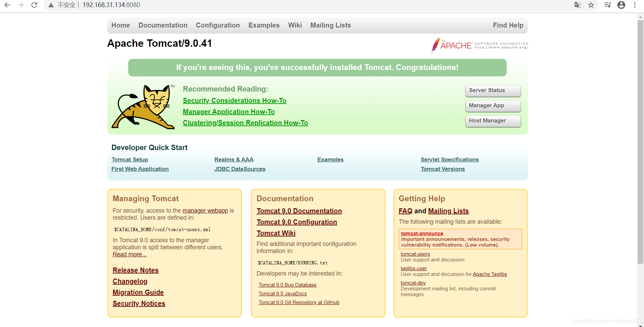
Task: Click Read more... in Managing Tomcat
Action: [x=130, y=254]
